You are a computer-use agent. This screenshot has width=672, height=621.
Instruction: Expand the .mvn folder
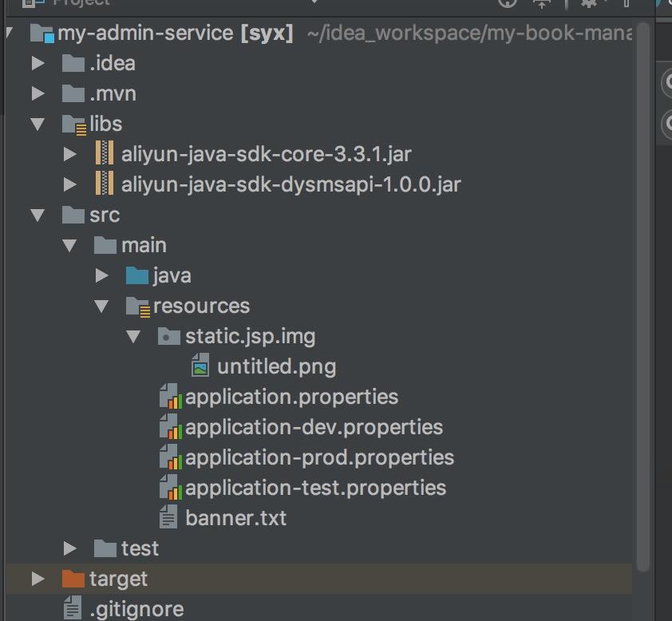coord(38,93)
